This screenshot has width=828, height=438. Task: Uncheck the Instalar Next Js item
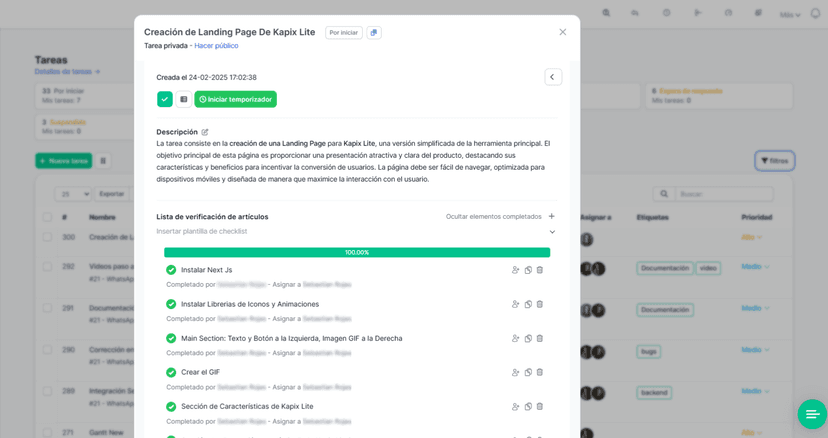[171, 270]
